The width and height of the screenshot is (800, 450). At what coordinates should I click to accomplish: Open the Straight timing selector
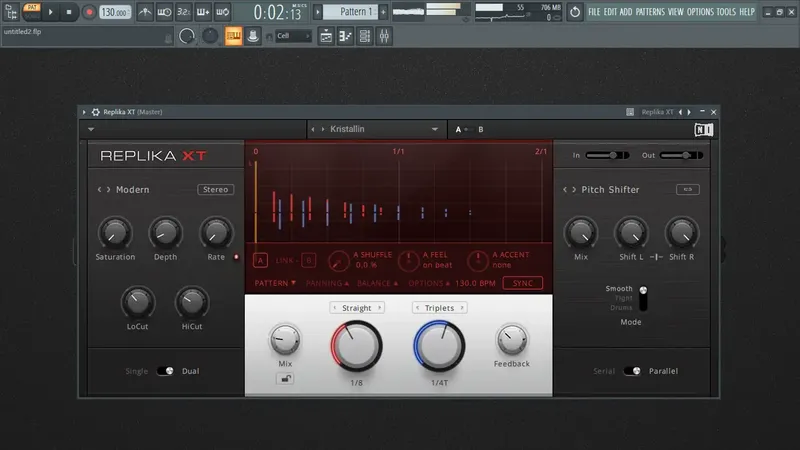point(357,308)
